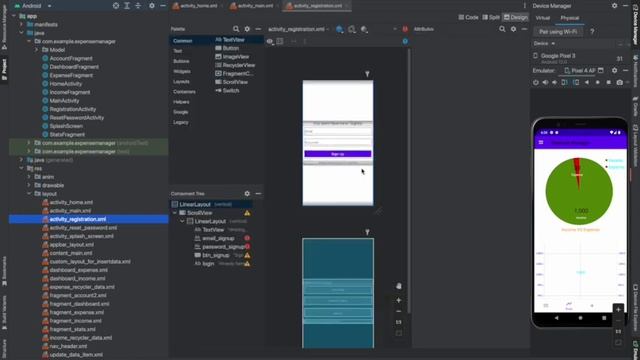Zoom out the design canvas

pos(399,311)
